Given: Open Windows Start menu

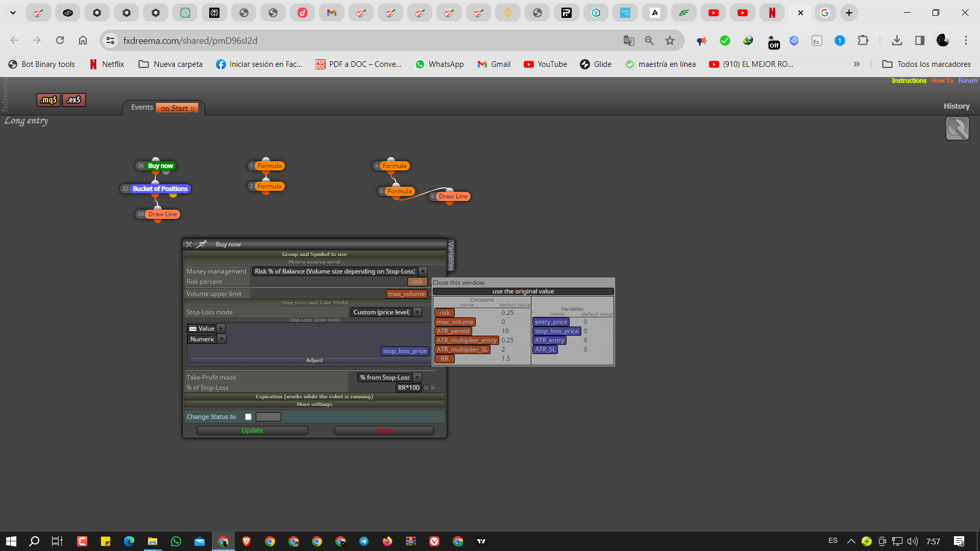Looking at the screenshot, I should click(x=11, y=541).
